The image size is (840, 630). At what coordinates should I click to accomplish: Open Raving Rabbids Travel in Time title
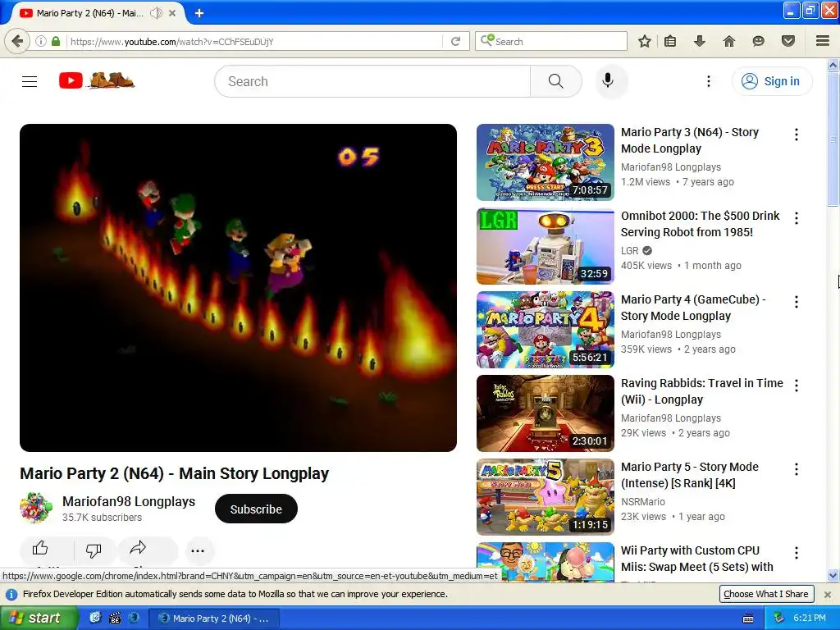702,391
